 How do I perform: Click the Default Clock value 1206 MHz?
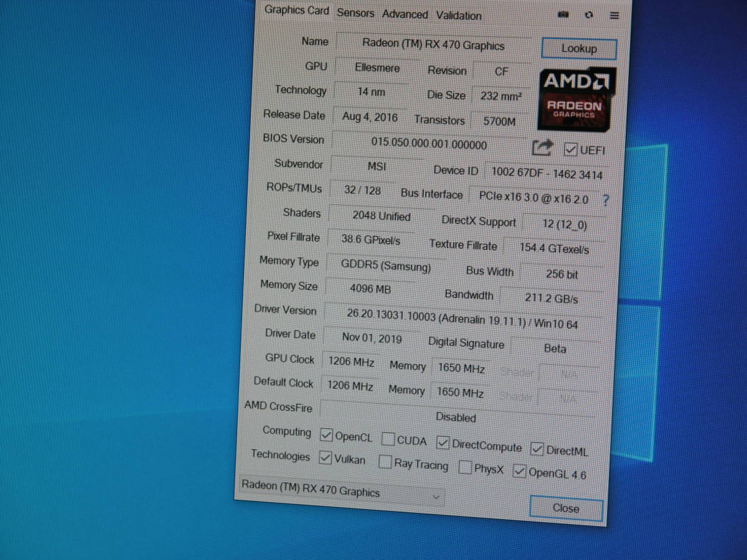[350, 386]
